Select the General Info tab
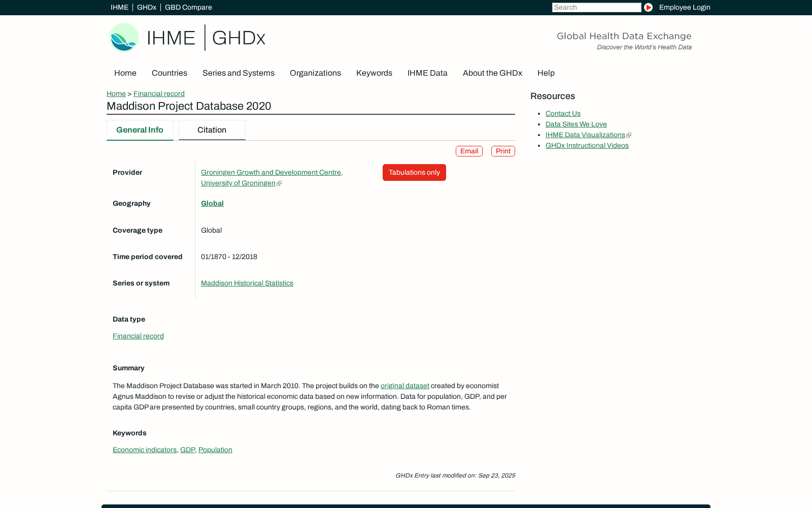 tap(140, 130)
